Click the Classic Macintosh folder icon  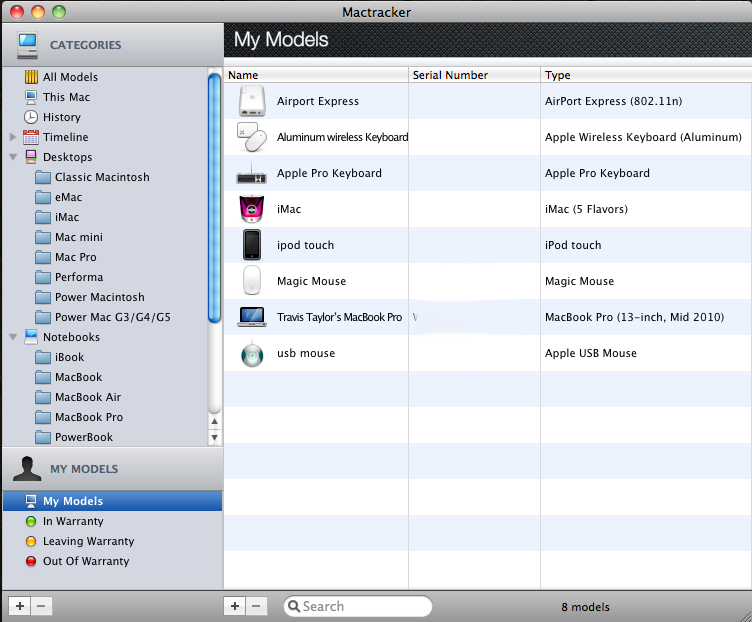coord(43,177)
